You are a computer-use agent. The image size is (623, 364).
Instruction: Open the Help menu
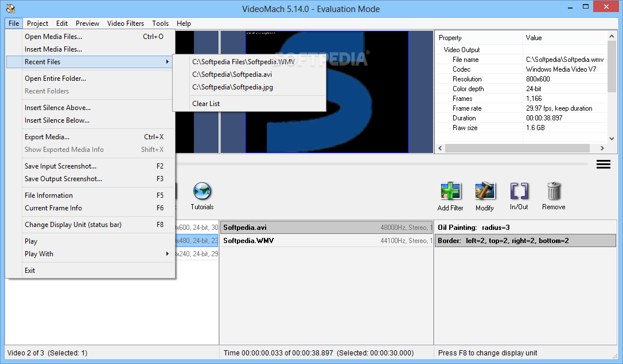[x=184, y=24]
